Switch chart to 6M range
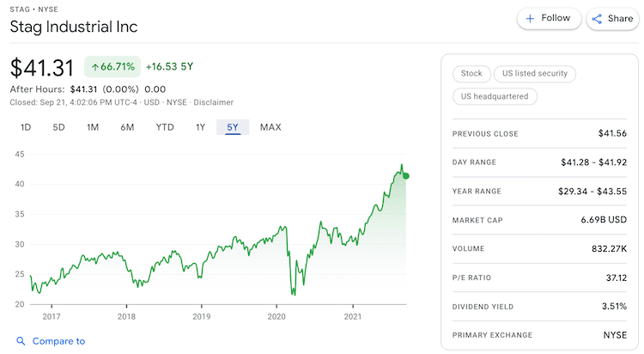The height and width of the screenshot is (354, 644). click(x=127, y=127)
